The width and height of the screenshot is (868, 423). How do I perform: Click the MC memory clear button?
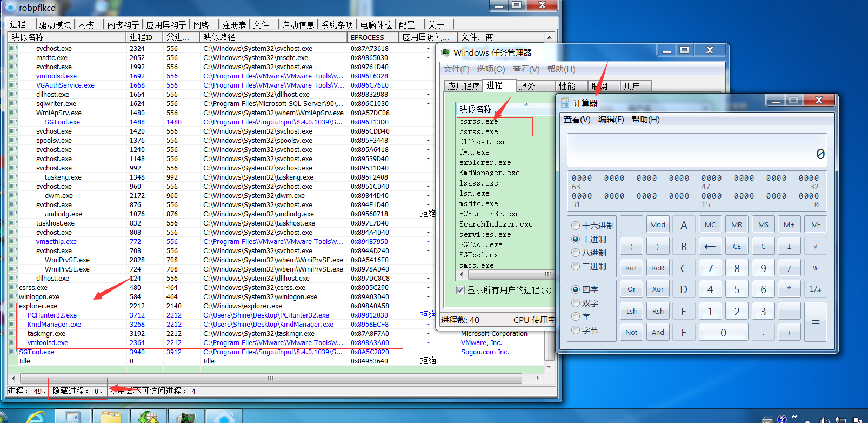pyautogui.click(x=710, y=224)
